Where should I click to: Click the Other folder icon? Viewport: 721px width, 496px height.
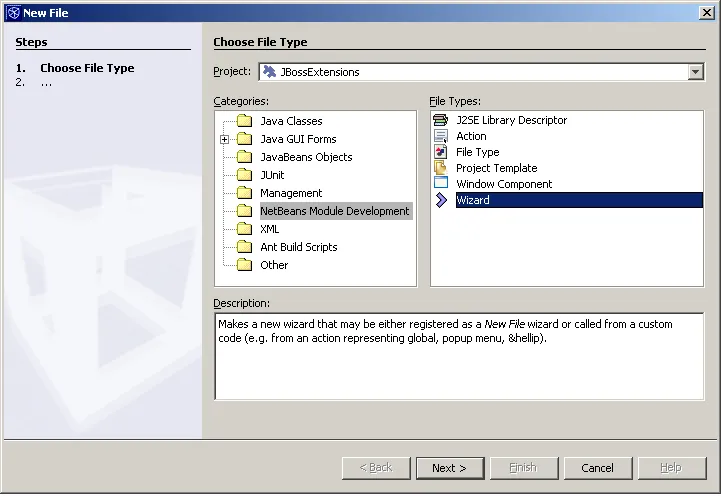tap(244, 265)
